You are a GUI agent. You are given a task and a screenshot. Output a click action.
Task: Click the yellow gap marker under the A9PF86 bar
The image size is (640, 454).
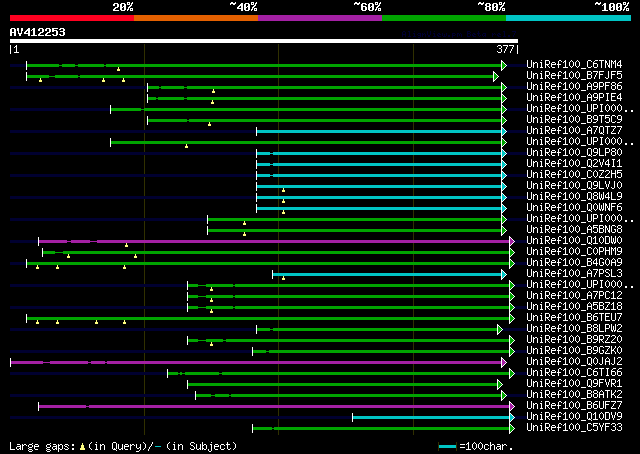[x=213, y=91]
